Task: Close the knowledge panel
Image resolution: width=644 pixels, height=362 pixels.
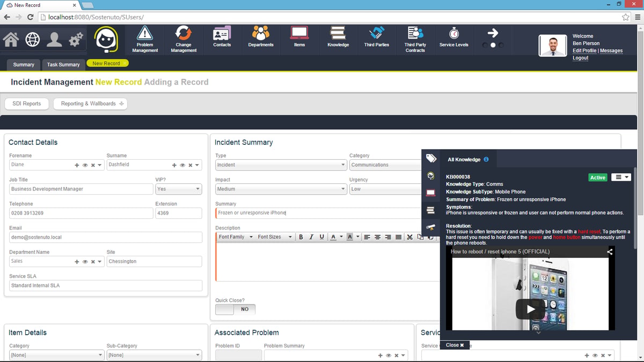Action: point(455,345)
